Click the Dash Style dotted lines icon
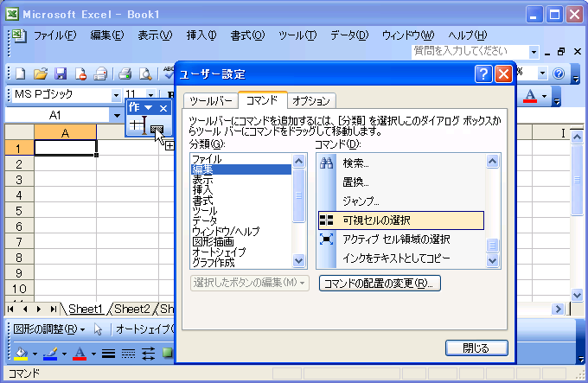Screen dimensions: 588x383 (x=128, y=354)
